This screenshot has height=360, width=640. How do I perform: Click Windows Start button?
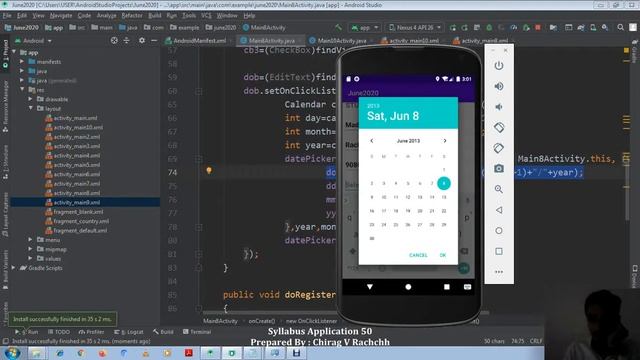pos(12,353)
